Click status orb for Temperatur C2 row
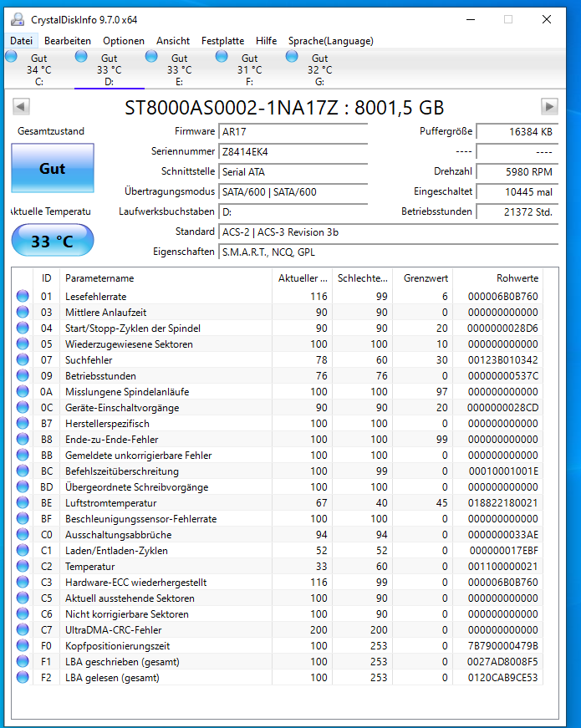Screen dimensions: 581x728 [x=23, y=566]
